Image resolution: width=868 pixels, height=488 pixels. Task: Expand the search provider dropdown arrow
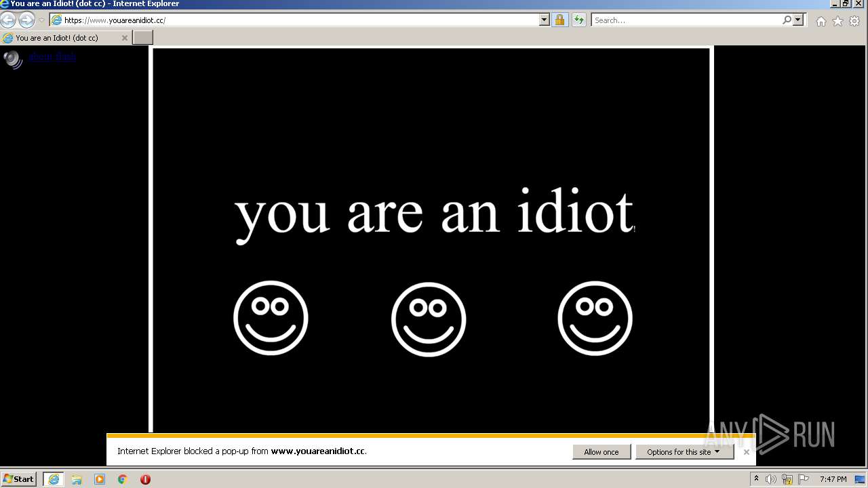[x=798, y=20]
